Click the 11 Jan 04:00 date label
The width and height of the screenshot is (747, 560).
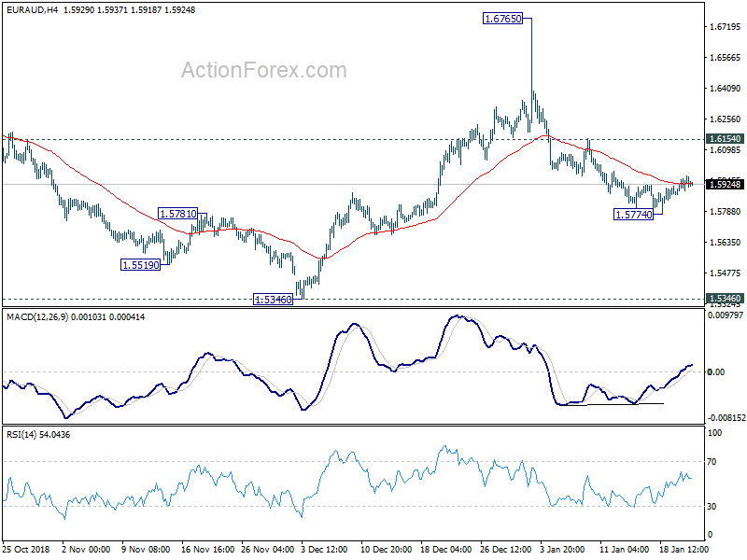[624, 549]
